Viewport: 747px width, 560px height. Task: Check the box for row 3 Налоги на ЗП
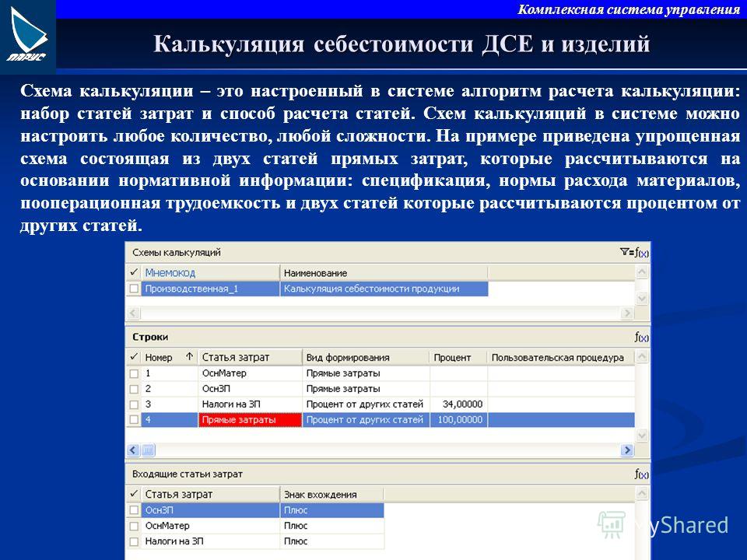[x=134, y=404]
